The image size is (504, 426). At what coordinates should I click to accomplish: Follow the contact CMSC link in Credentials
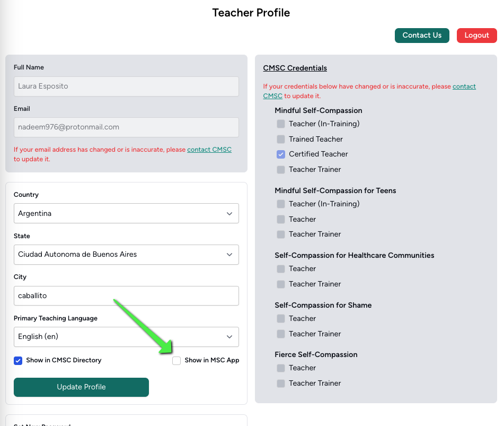[x=464, y=86]
